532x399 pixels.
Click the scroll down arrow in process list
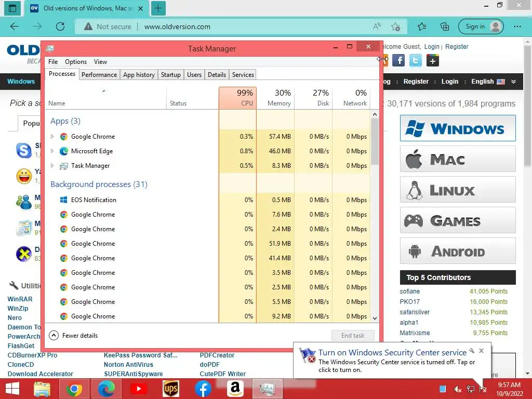pyautogui.click(x=375, y=318)
